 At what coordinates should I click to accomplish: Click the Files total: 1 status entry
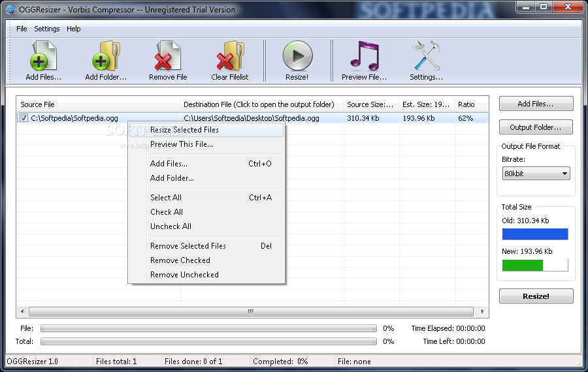pyautogui.click(x=116, y=362)
